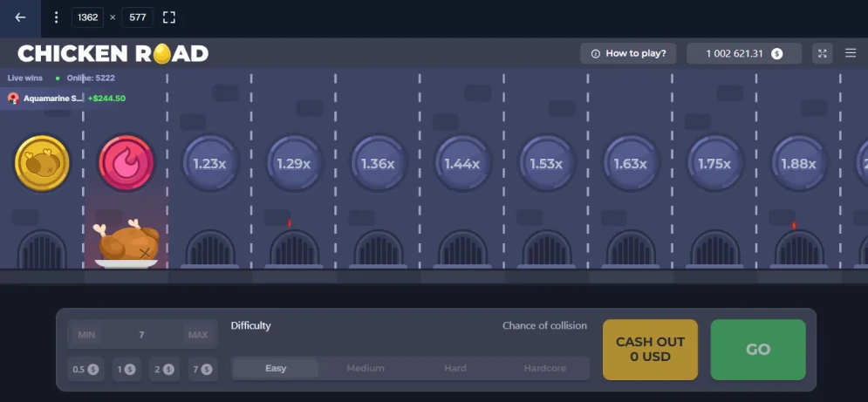Viewport: 868px width, 402px height.
Task: Click the Difficulty label
Action: pos(250,325)
